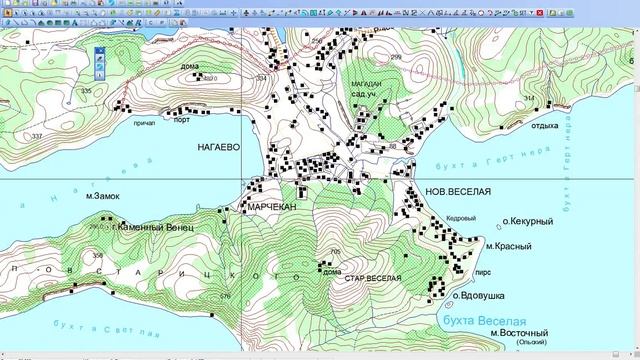The height and width of the screenshot is (360, 640).
Task: Open the small dropdown arrow beside the red X
Action: click(x=531, y=13)
